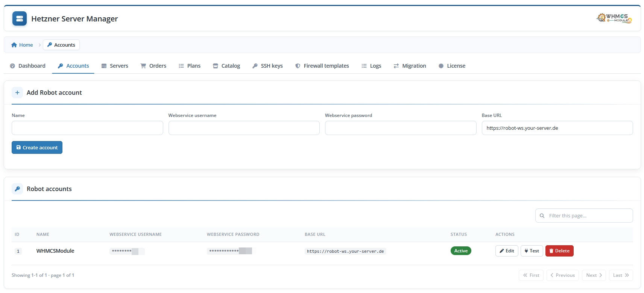Viewport: 644px width, 293px height.
Task: Click the ID cell showing 1
Action: point(18,251)
